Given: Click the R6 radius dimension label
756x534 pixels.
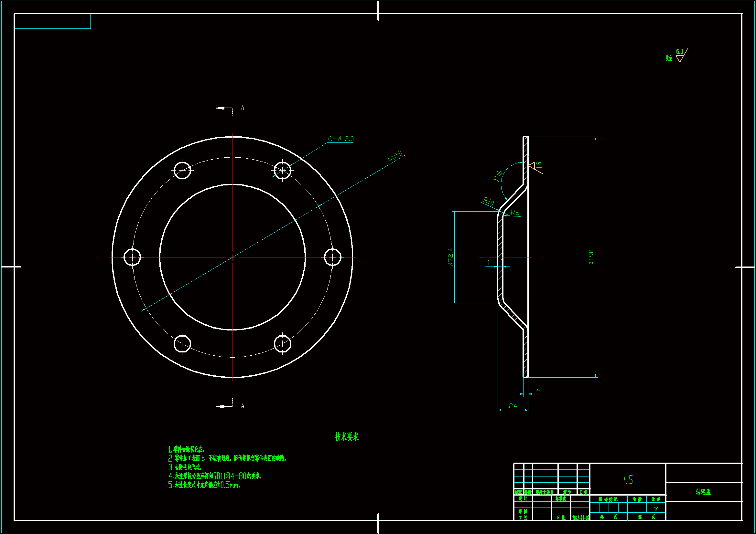Looking at the screenshot, I should [x=515, y=213].
